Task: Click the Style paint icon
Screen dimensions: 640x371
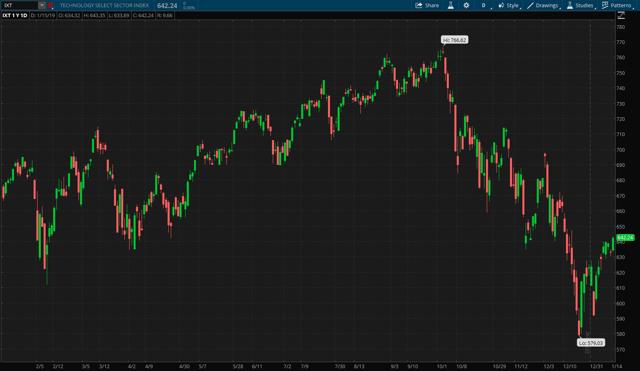Action: point(501,5)
